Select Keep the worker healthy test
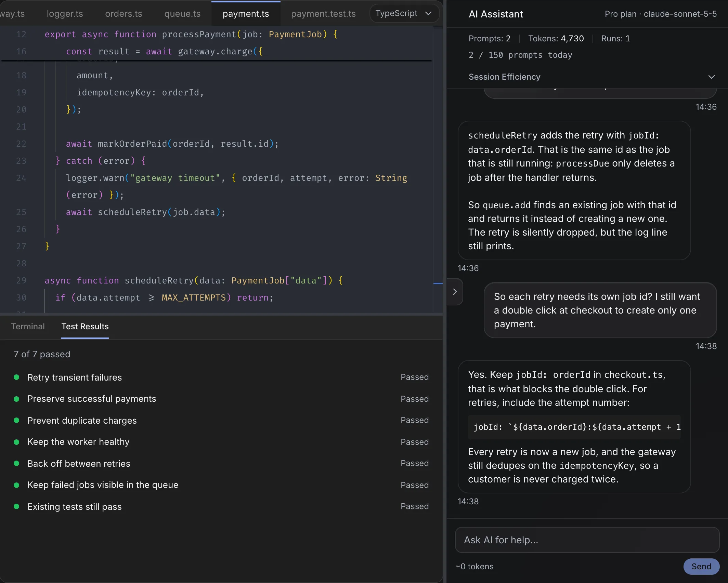Screen dimensions: 728x583 tap(221, 442)
